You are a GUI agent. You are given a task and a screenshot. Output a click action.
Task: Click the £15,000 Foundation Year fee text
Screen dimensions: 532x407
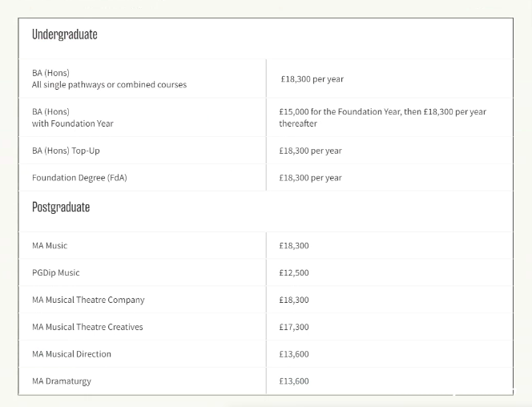[383, 117]
